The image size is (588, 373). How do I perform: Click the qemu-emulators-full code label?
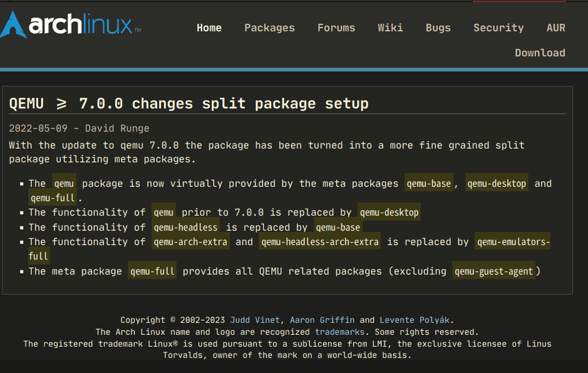coord(512,242)
